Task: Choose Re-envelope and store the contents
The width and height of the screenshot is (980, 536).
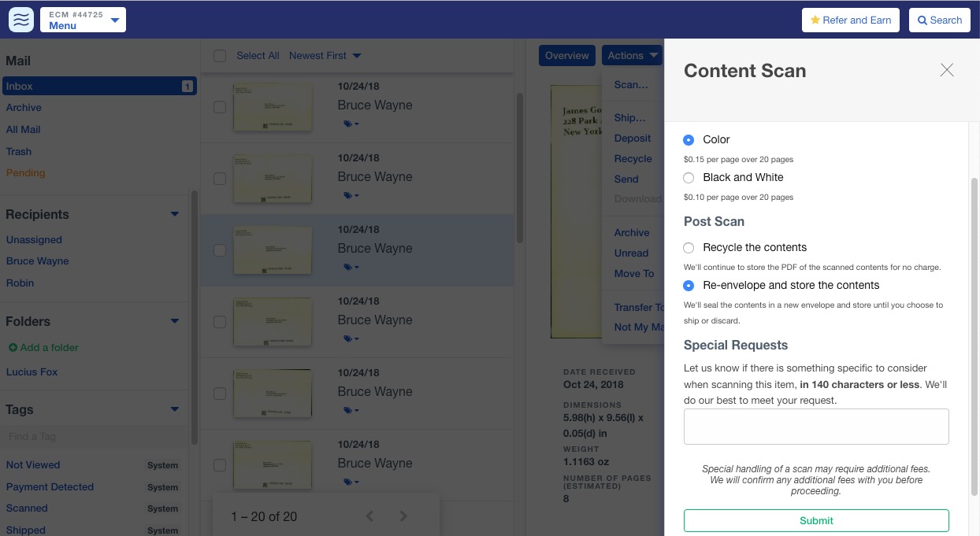Action: tap(689, 285)
